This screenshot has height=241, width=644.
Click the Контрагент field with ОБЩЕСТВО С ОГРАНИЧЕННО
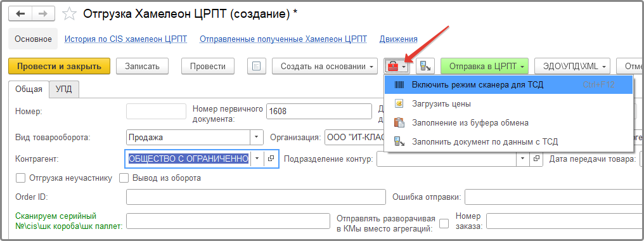[x=188, y=159]
